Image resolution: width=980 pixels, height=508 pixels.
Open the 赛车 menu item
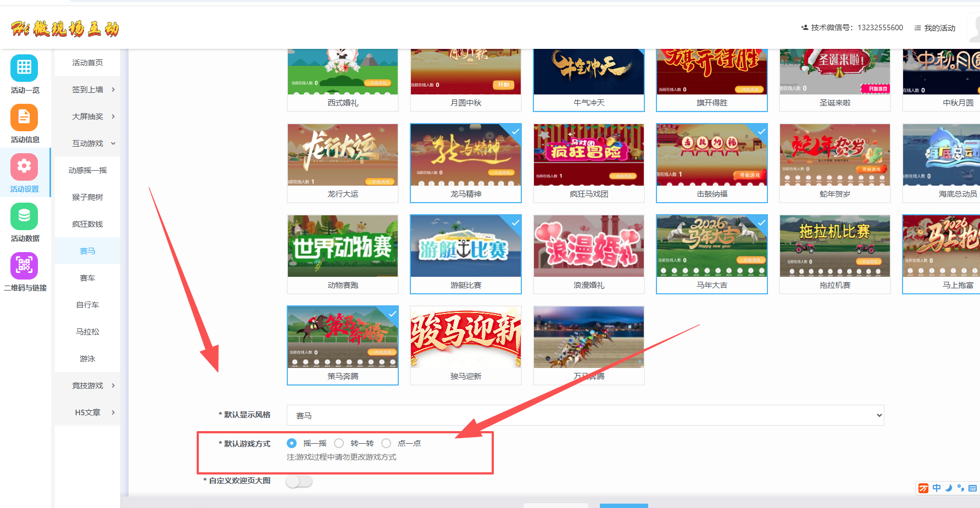87,278
